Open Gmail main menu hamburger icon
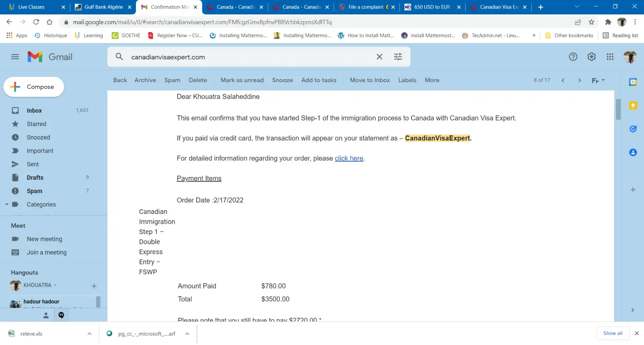This screenshot has height=345, width=644. [x=15, y=57]
